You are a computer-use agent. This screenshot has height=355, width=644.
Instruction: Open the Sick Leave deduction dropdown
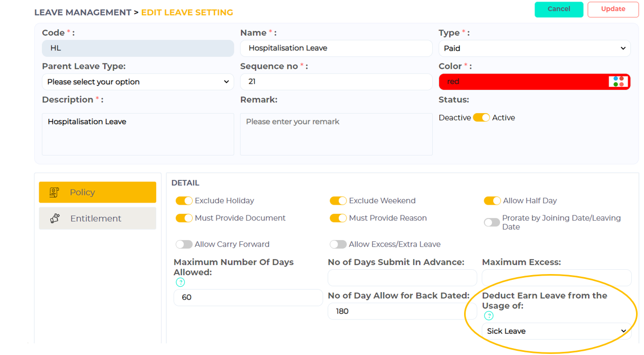tap(556, 331)
